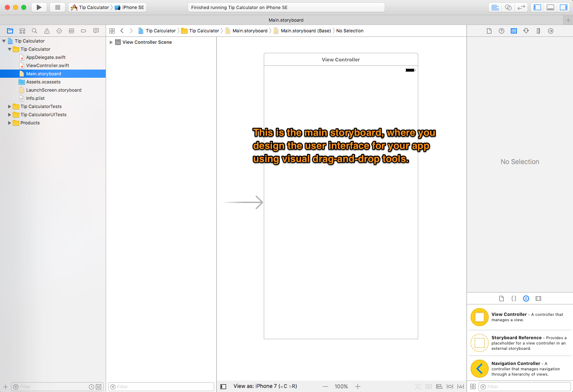Open the Find navigator
573x392 pixels.
[x=34, y=31]
